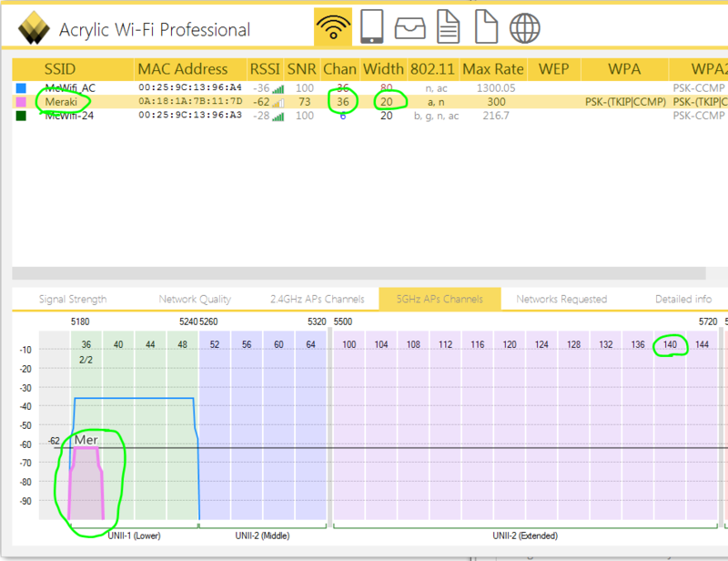The width and height of the screenshot is (728, 561).
Task: Open the Networks Requested tab
Action: [561, 299]
